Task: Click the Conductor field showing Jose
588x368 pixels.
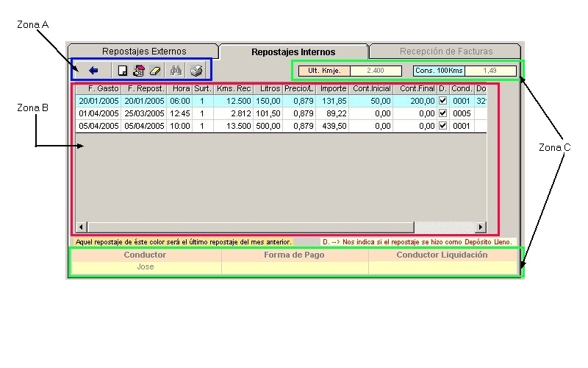Action: 146,267
